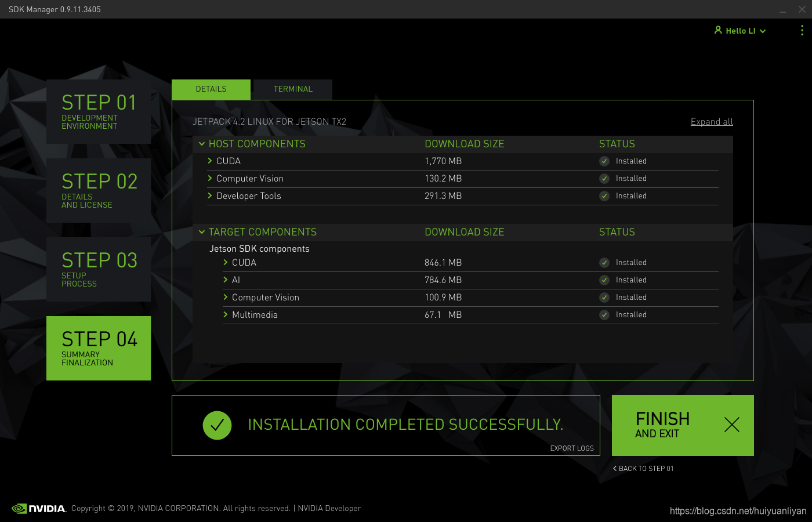Click installed check icon for host Computer Vision
This screenshot has width=812, height=522.
[x=604, y=179]
